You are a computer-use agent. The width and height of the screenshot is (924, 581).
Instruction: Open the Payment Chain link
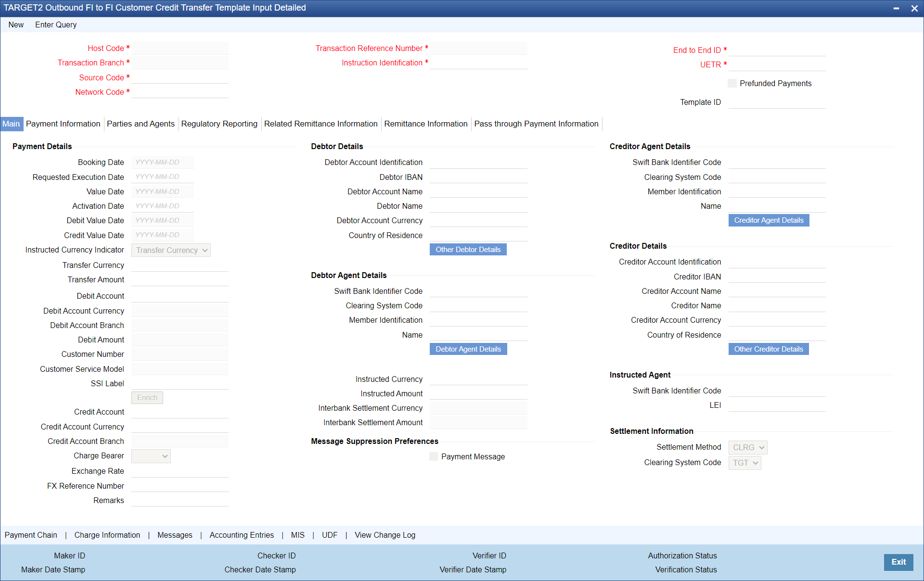coord(31,535)
